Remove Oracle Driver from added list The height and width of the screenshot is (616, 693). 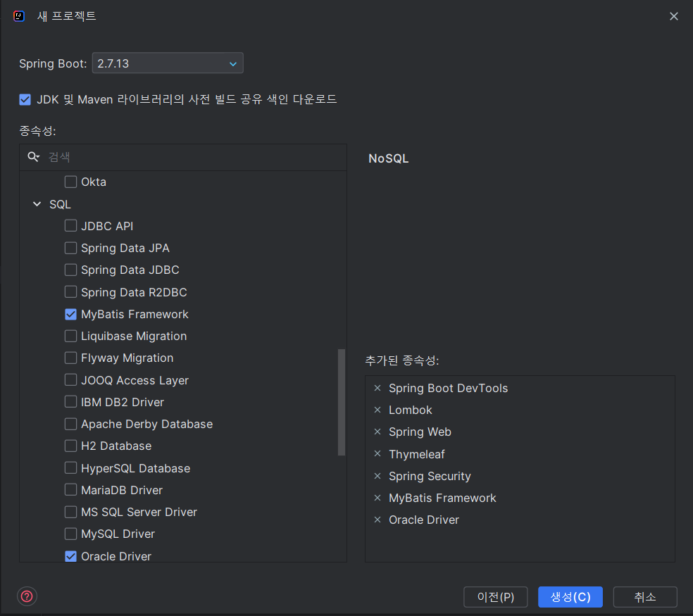(x=377, y=520)
